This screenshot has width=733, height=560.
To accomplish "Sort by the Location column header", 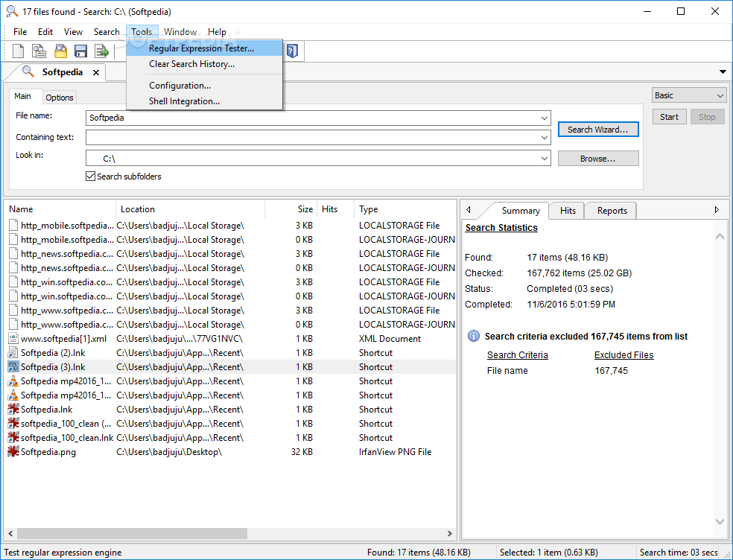I will [x=190, y=209].
